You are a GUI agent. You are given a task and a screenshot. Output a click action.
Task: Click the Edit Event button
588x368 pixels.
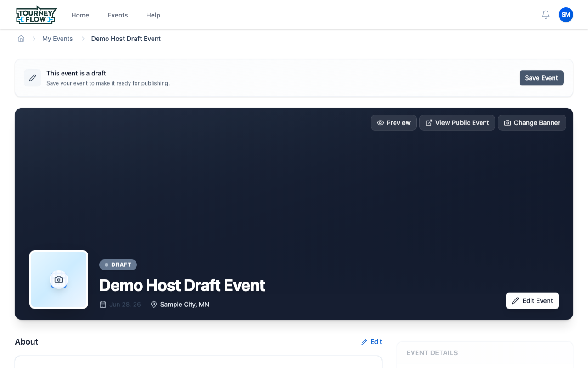pos(532,301)
